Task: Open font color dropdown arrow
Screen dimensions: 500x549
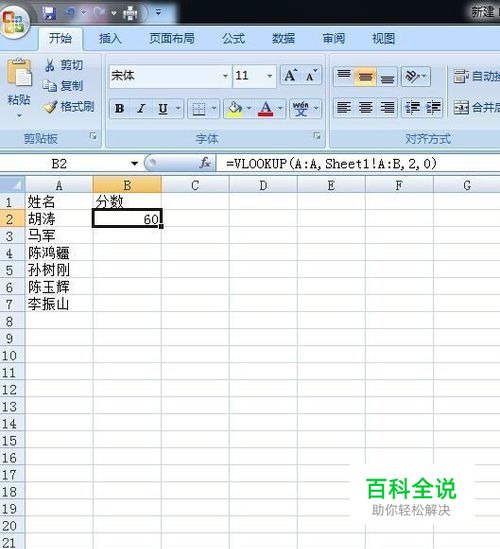Action: [280, 109]
